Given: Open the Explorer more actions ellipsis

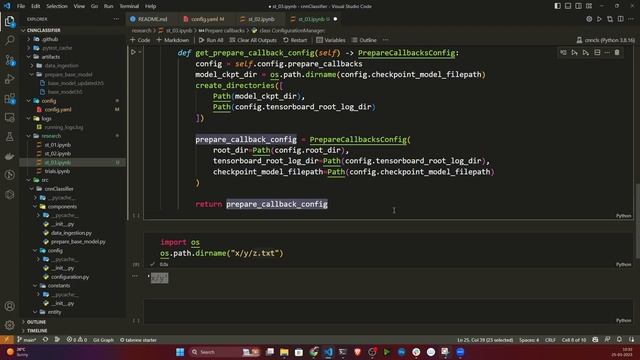Looking at the screenshot, I should pos(116,19).
